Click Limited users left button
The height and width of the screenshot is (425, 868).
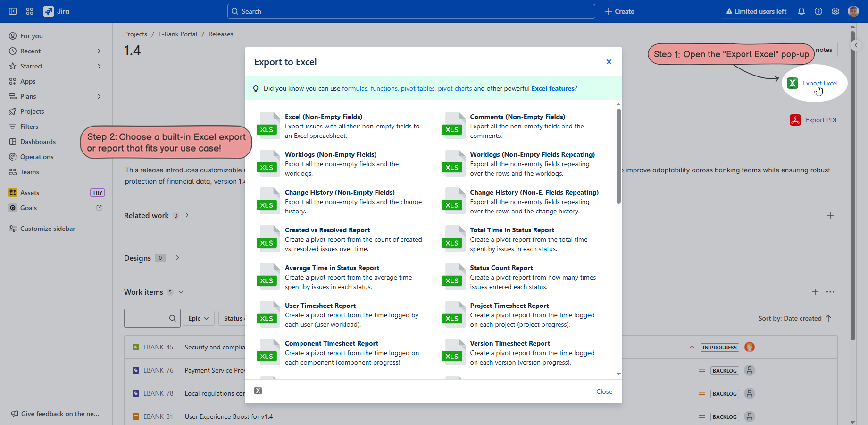(756, 11)
